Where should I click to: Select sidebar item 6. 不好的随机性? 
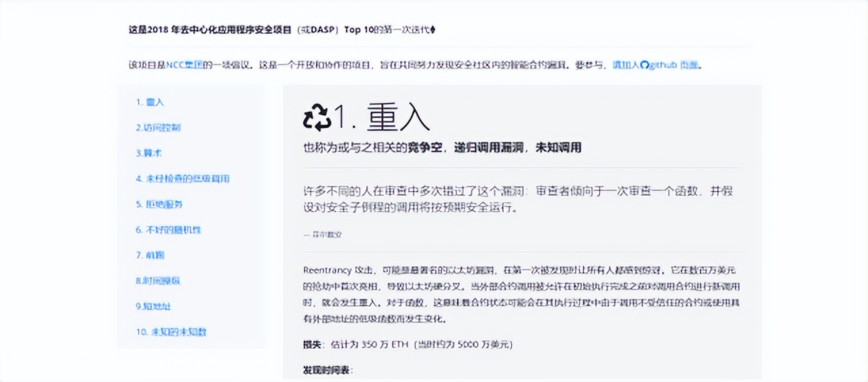click(x=168, y=230)
